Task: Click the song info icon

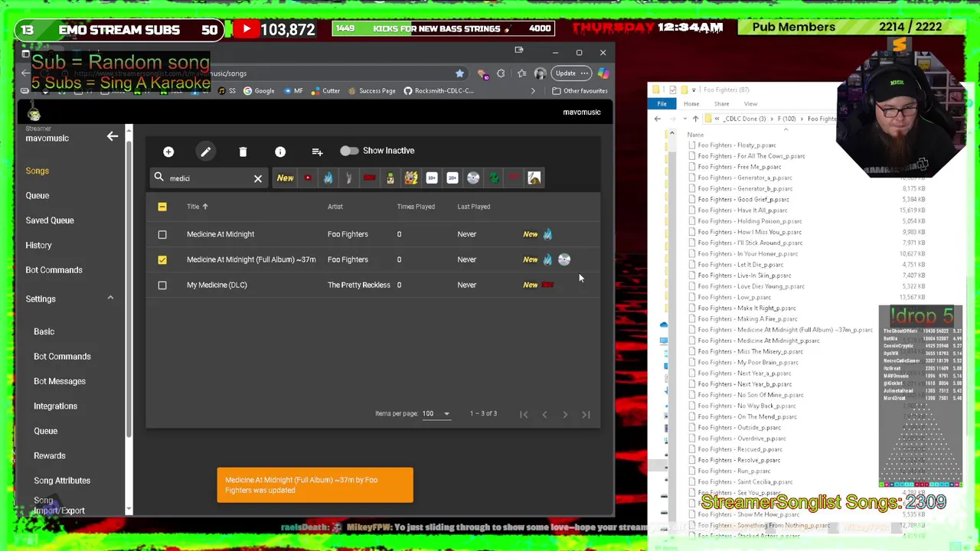Action: 280,152
